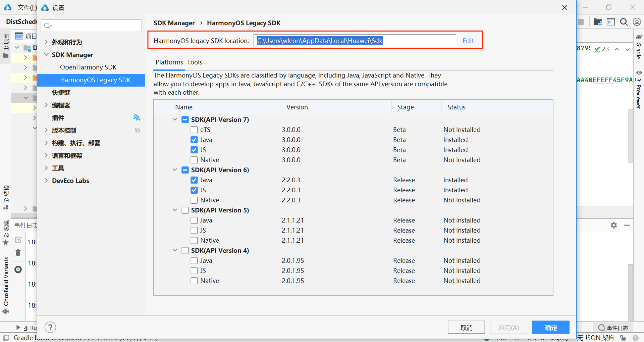Viewport: 644px width, 342px height.
Task: Select HarmonyOS Legacy SDK in settings tree
Action: (91, 80)
